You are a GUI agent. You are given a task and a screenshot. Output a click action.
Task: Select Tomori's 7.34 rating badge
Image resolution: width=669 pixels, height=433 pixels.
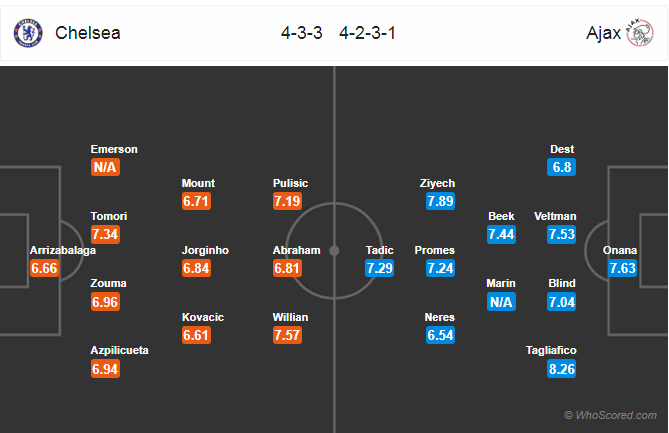click(x=105, y=235)
